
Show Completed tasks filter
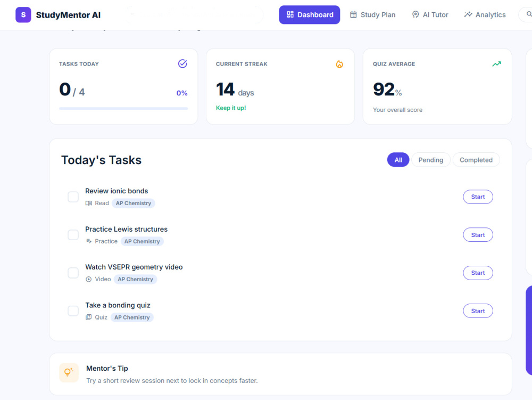tap(476, 160)
